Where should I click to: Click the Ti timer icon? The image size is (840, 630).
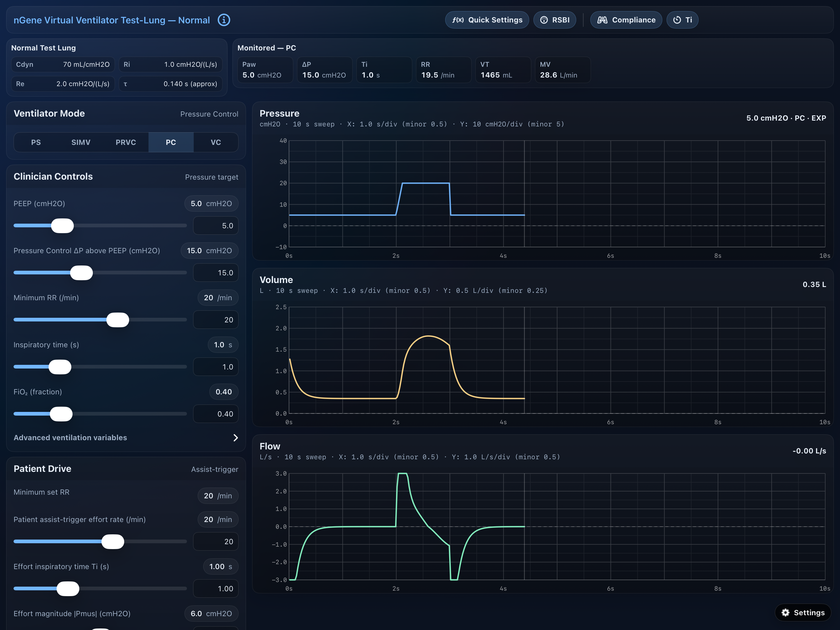[x=677, y=20]
